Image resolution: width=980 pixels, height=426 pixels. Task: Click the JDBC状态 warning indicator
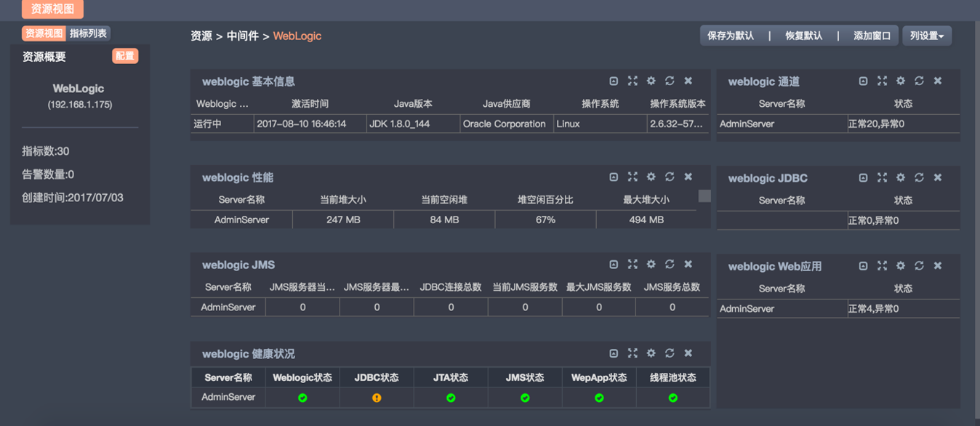tap(377, 398)
